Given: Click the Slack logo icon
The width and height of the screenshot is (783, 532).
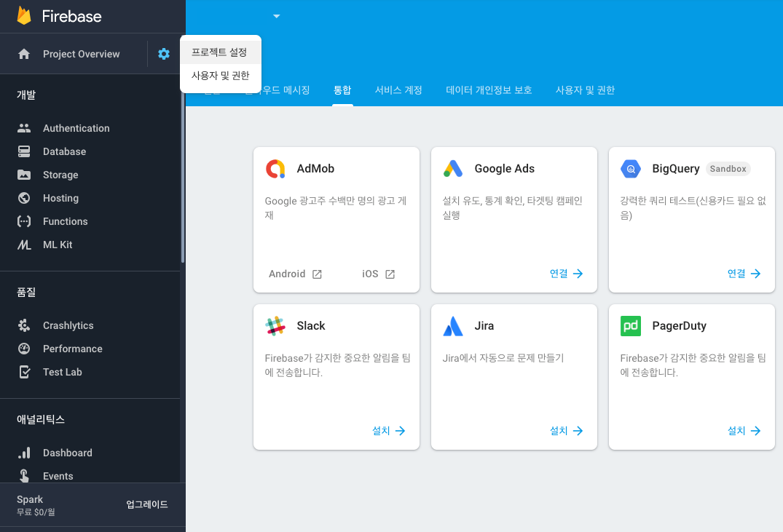Looking at the screenshot, I should [275, 326].
